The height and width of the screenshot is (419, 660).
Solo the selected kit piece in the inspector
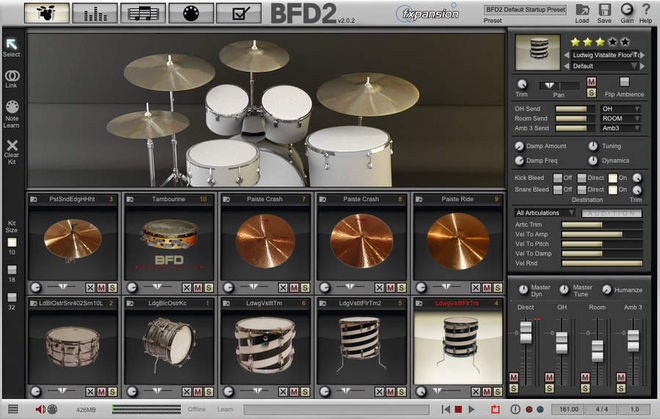tap(591, 92)
